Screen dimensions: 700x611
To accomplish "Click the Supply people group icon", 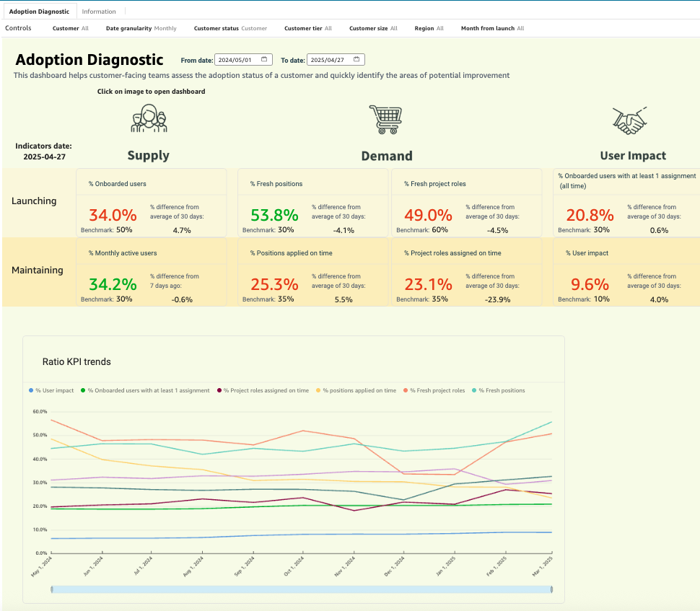I will 149,118.
